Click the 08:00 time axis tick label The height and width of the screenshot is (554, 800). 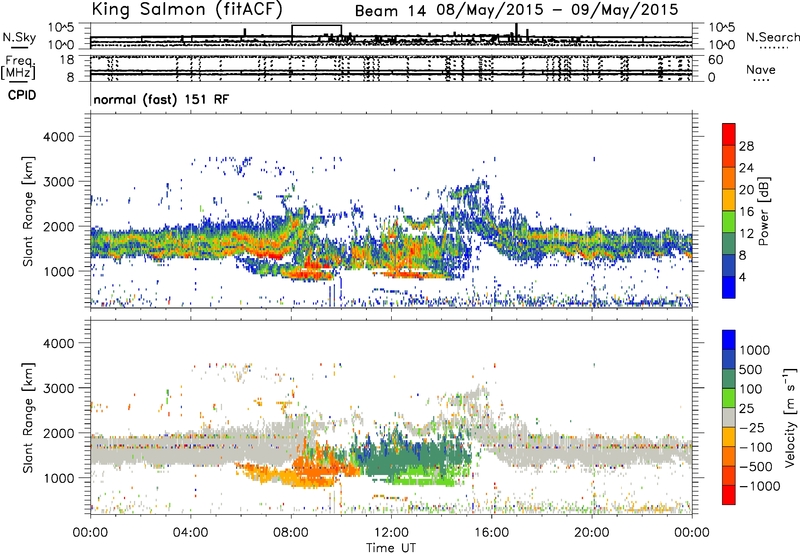click(x=291, y=533)
